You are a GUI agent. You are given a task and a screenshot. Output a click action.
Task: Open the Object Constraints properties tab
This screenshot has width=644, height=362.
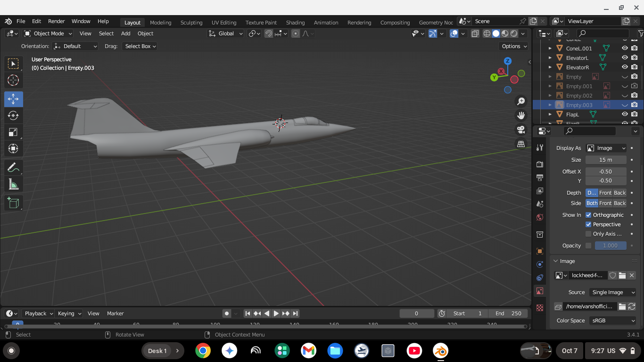pyautogui.click(x=540, y=278)
